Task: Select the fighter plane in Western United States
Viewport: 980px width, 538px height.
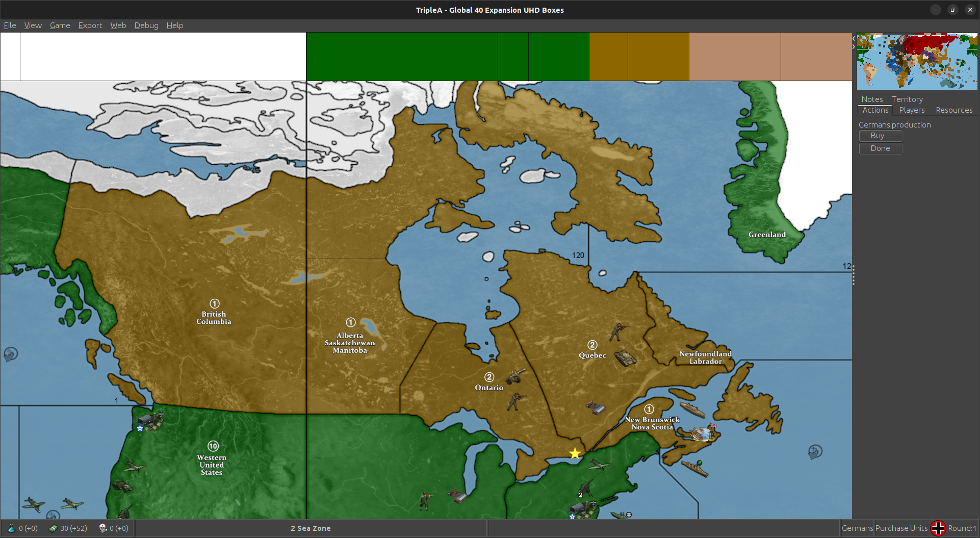Action: tap(134, 467)
